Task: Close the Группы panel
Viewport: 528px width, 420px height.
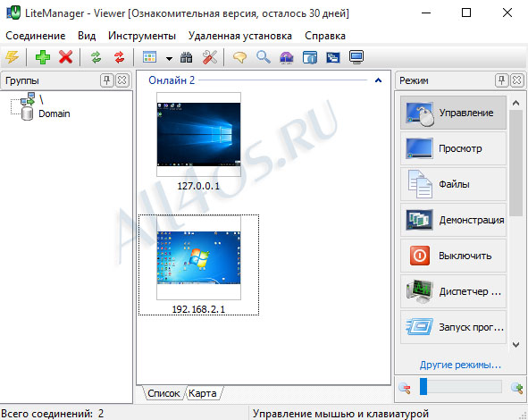Action: (122, 80)
